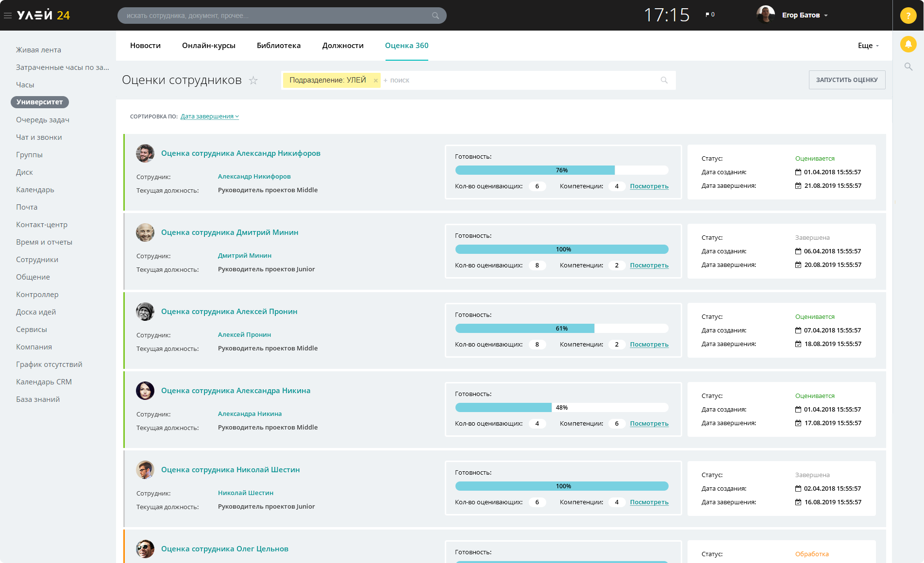Open link Оценка сотрудника Дмитрий Минин
The height and width of the screenshot is (563, 924).
(230, 232)
